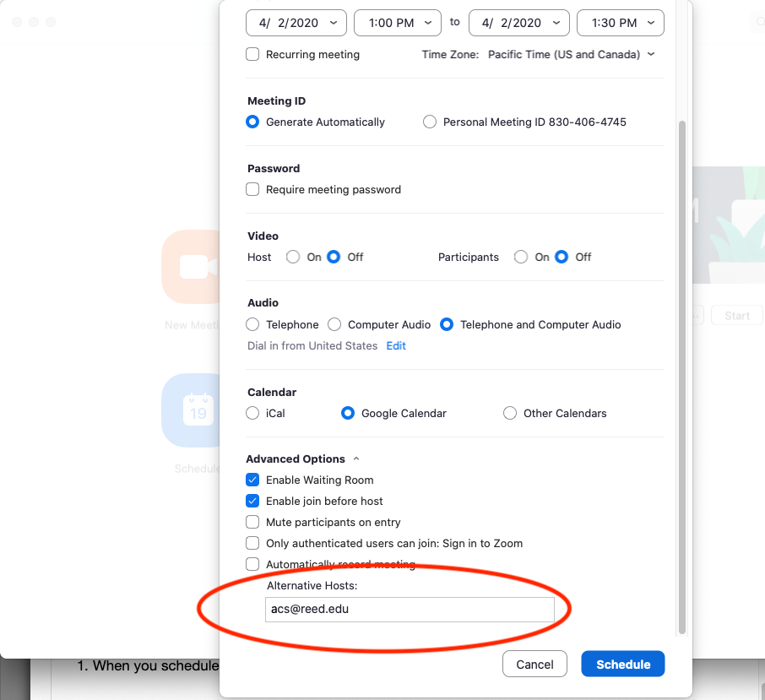
Task: Turn Participants video On
Action: point(521,257)
